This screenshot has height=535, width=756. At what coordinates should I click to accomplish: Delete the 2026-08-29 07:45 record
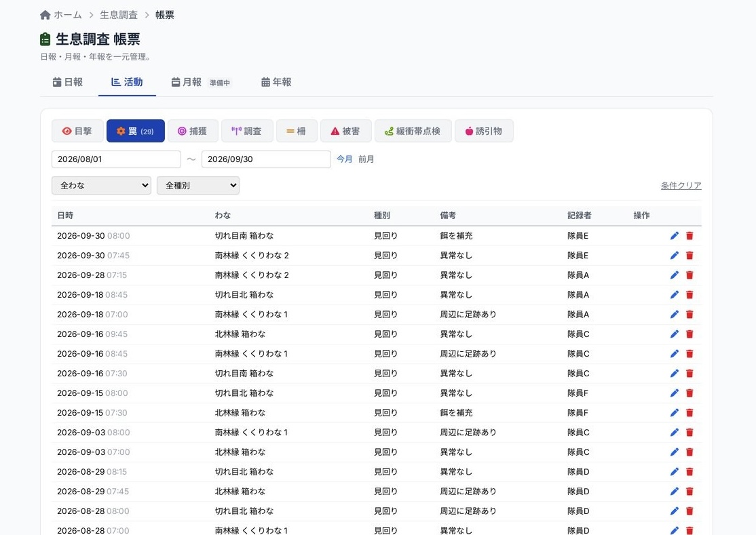689,491
